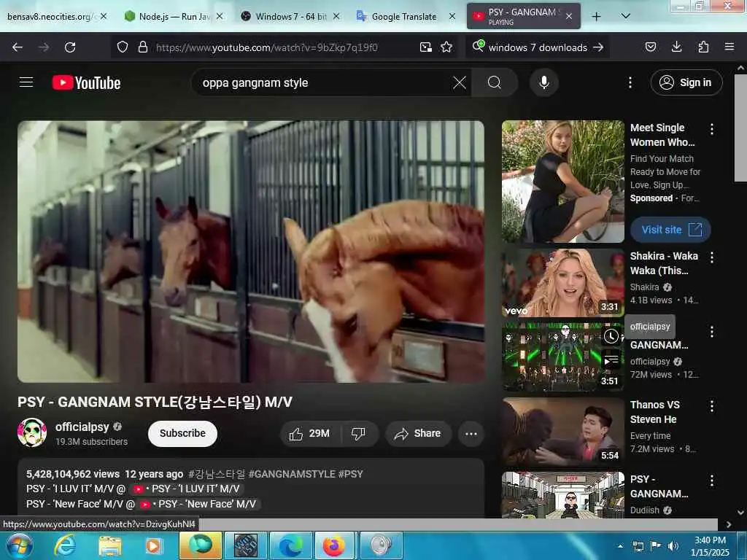Image resolution: width=747 pixels, height=560 pixels.
Task: Open the YouTube guide hamburger menu
Action: 26,82
